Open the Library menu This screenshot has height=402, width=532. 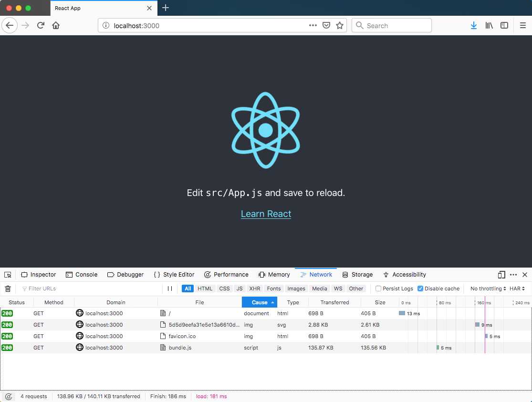coord(489,25)
